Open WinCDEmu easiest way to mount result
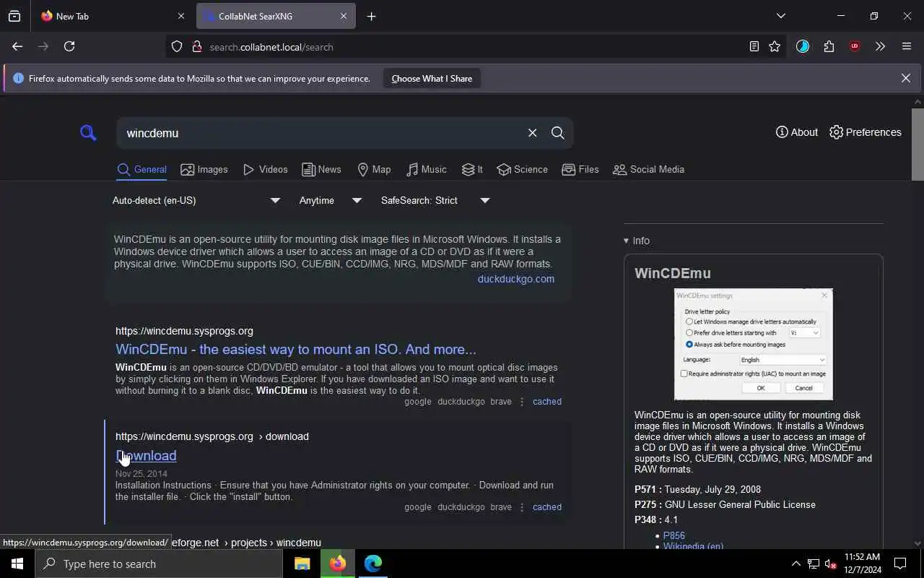 pyautogui.click(x=296, y=349)
